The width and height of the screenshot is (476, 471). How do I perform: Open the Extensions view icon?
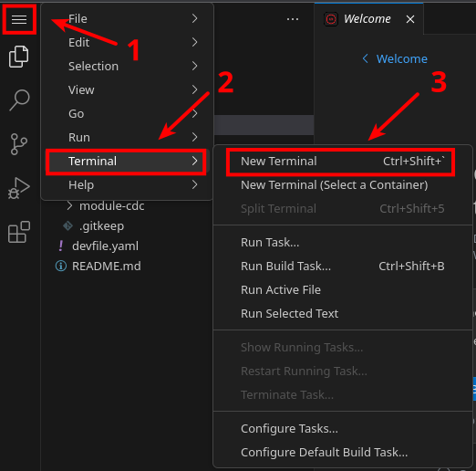[19, 232]
